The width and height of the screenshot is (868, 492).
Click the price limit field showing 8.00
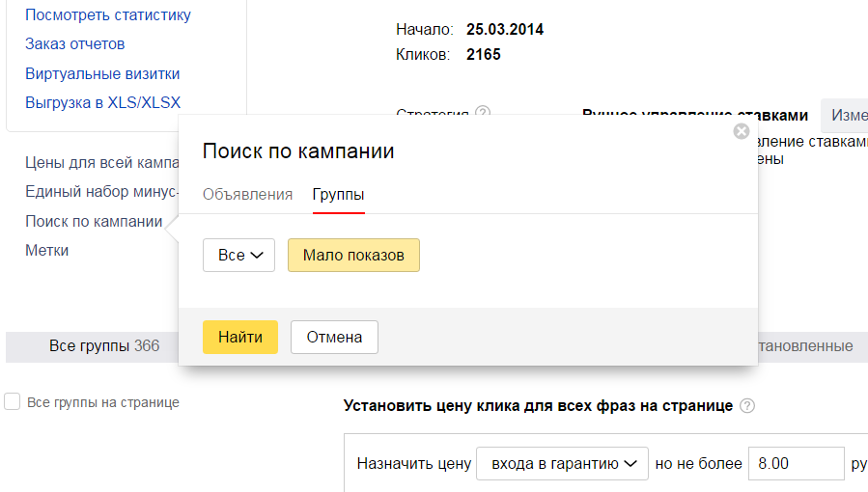pyautogui.click(x=796, y=464)
